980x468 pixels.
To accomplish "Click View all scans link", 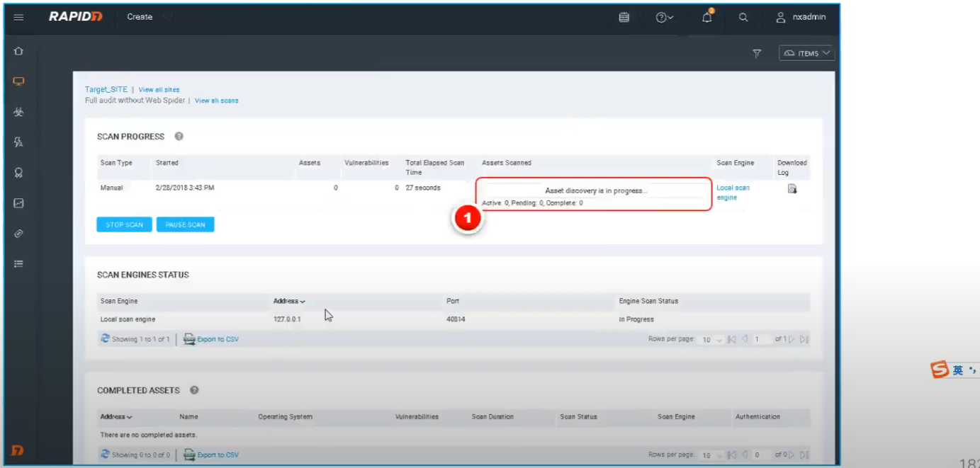I will tap(217, 101).
